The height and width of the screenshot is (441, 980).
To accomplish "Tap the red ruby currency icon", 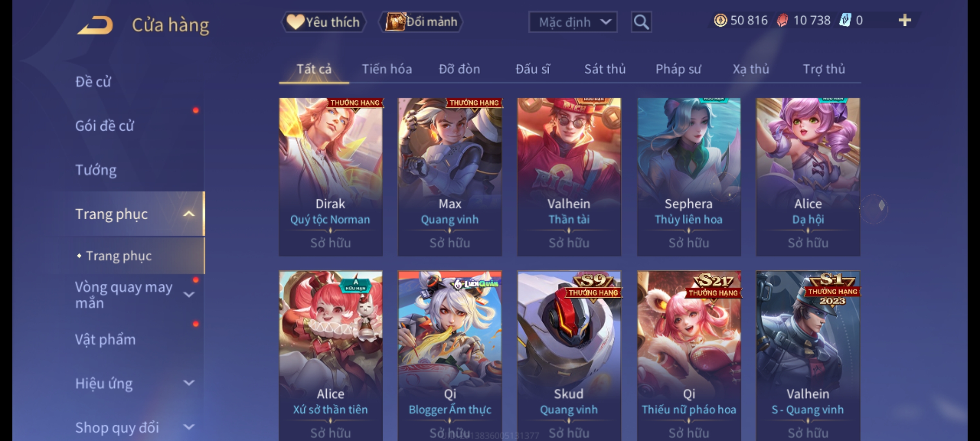I will click(x=782, y=20).
